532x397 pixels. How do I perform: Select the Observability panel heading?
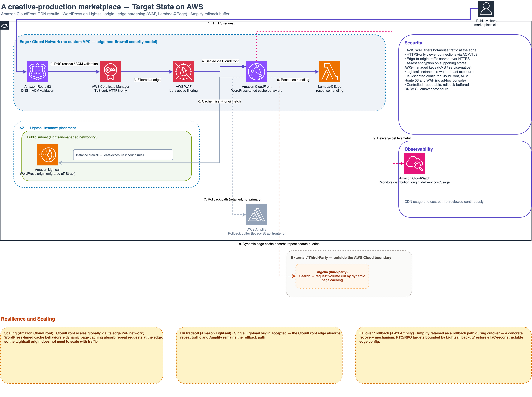(x=418, y=149)
